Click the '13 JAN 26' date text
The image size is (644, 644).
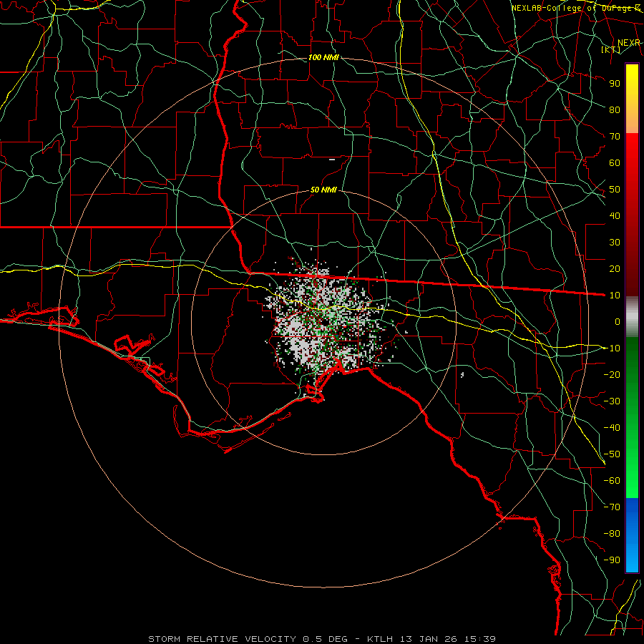coord(429,639)
